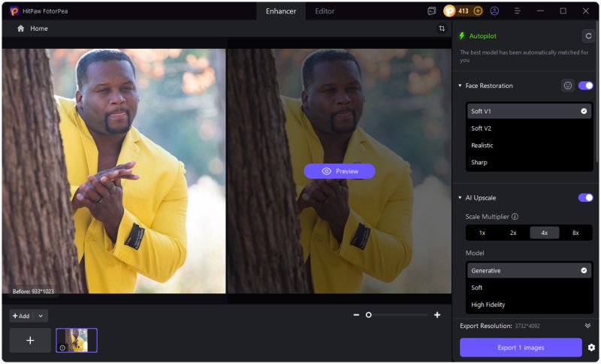This screenshot has height=364, width=601.
Task: Click the Autopilot label
Action: coord(482,36)
